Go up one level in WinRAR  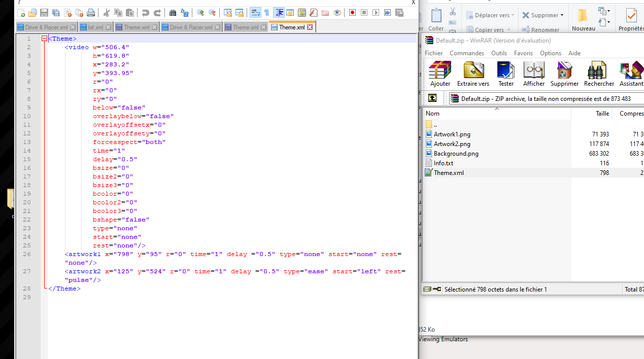432,98
